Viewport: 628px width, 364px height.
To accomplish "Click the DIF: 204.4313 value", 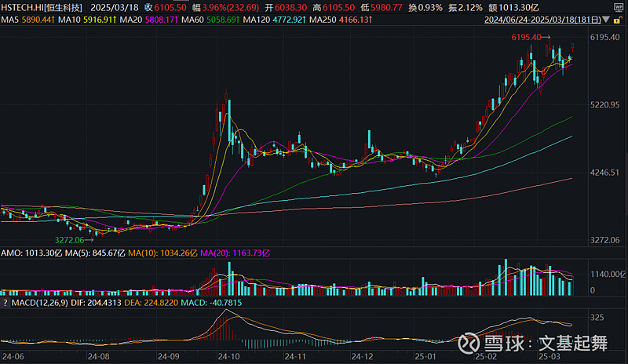I will click(x=96, y=303).
